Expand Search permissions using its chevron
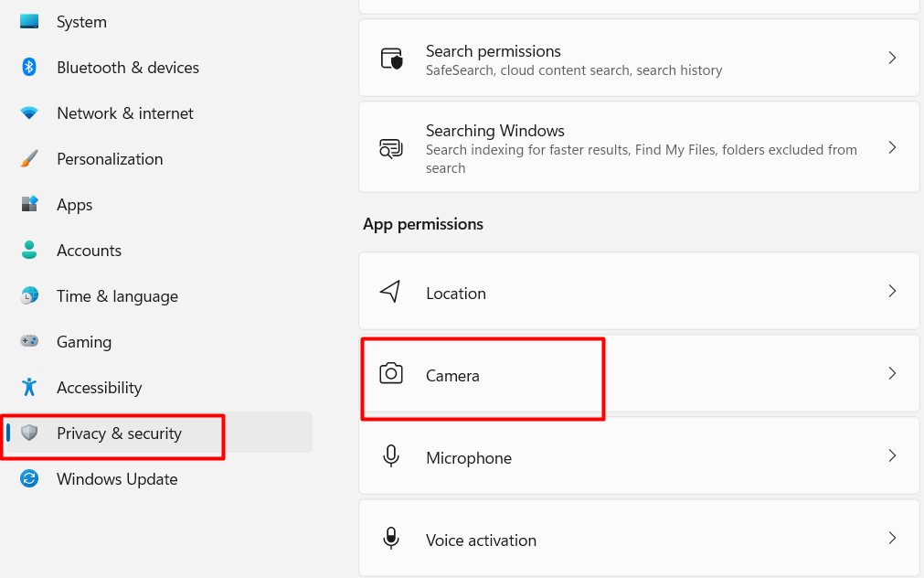 tap(892, 59)
